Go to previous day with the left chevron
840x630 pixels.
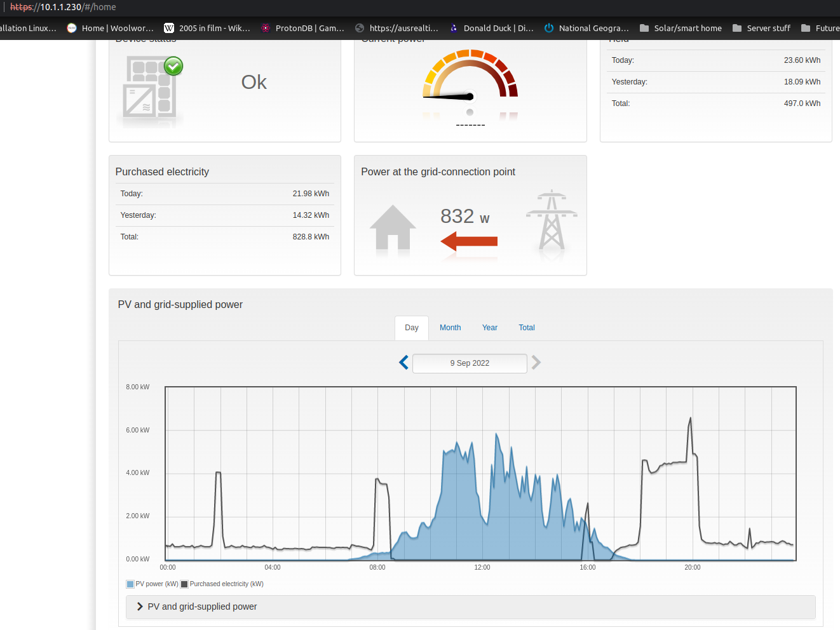pos(403,363)
